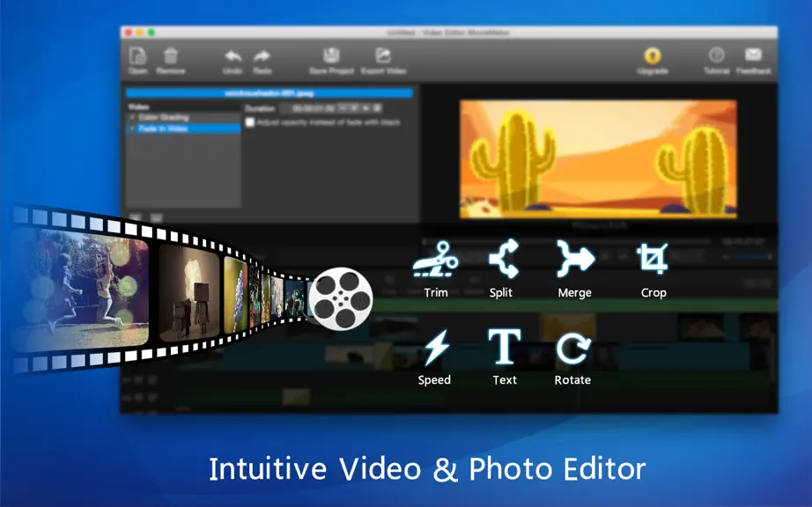Image resolution: width=812 pixels, height=507 pixels.
Task: Click Save Project in the toolbar
Action: point(331,61)
